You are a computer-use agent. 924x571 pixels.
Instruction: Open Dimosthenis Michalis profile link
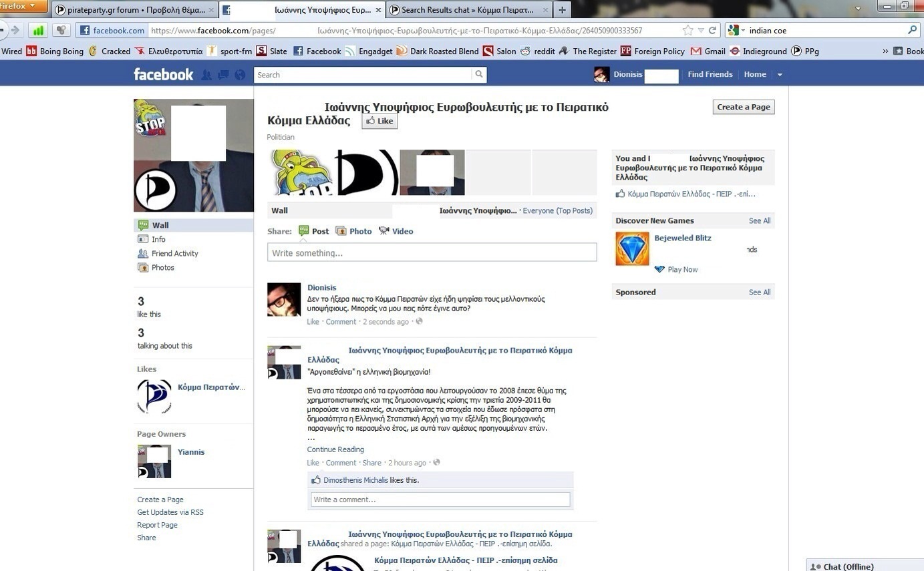click(x=355, y=480)
